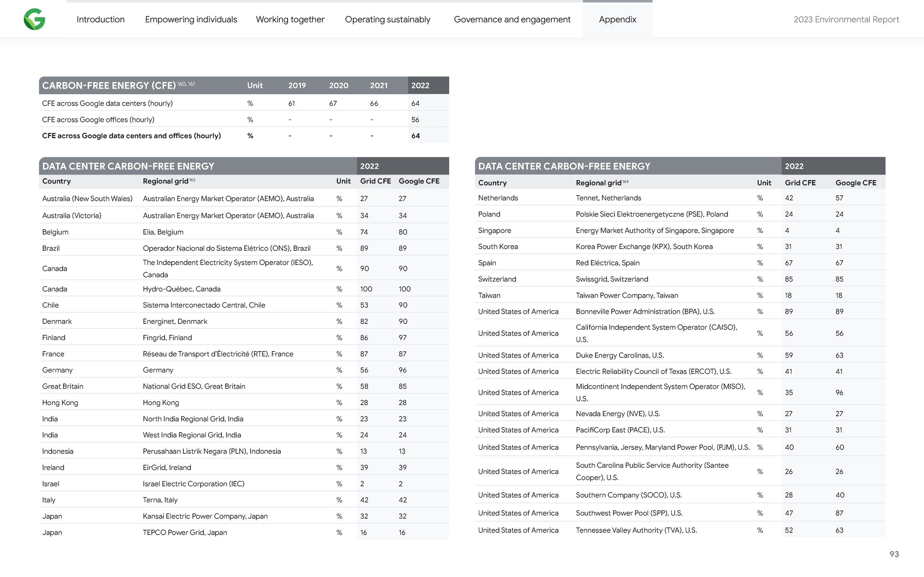This screenshot has height=577, width=924.
Task: Click footnote 160, 161 superscript
Action: click(186, 83)
